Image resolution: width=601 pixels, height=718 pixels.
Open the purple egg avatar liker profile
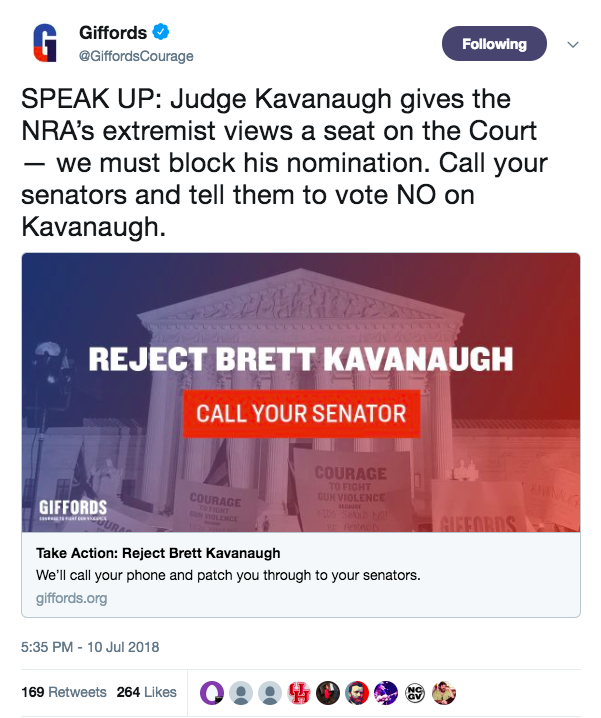pyautogui.click(x=212, y=692)
